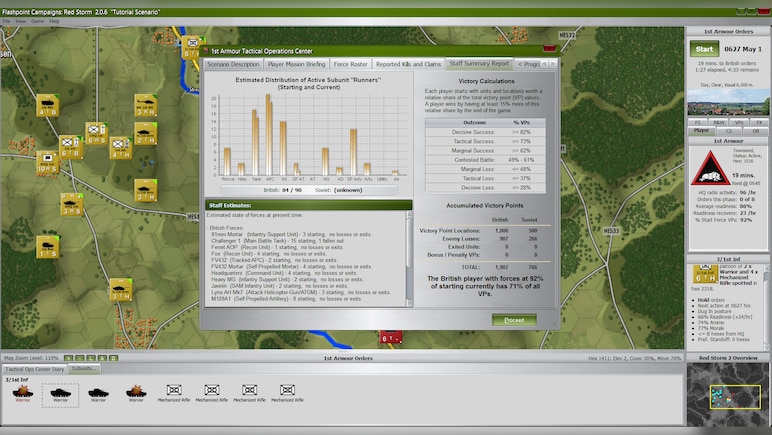Select the third Mechanized Rifle subunit icon
This screenshot has width=772, height=435.
250,393
